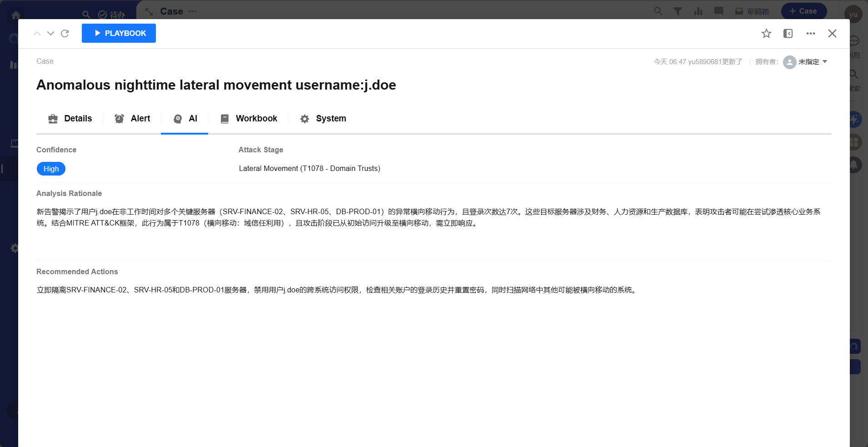The width and height of the screenshot is (868, 447).
Task: Refresh the case details
Action: [65, 34]
